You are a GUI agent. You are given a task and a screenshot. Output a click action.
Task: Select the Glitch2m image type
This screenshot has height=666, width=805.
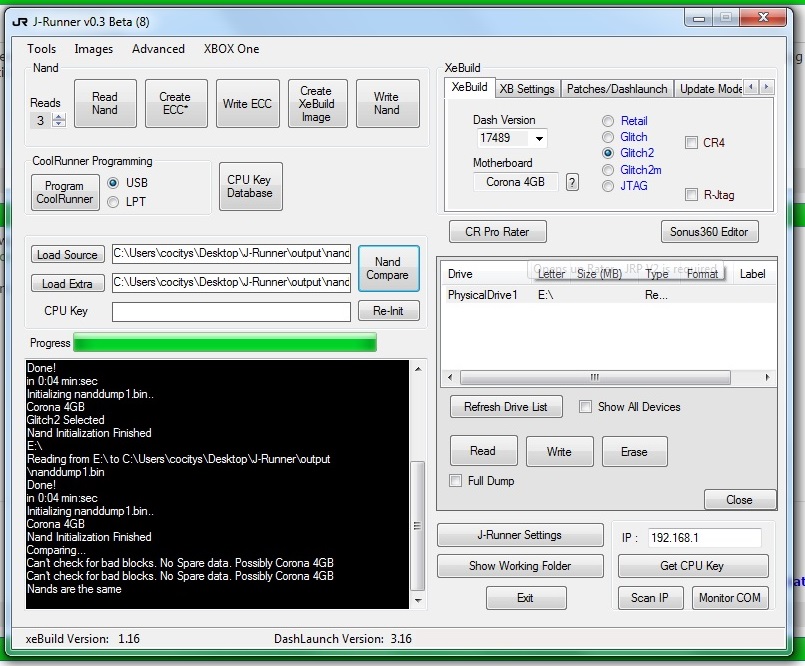pos(608,170)
